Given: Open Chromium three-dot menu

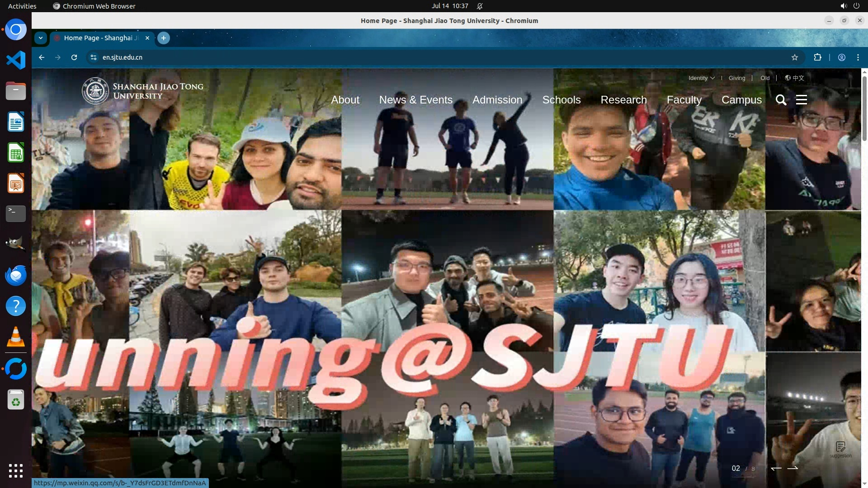Looking at the screenshot, I should coord(858,57).
